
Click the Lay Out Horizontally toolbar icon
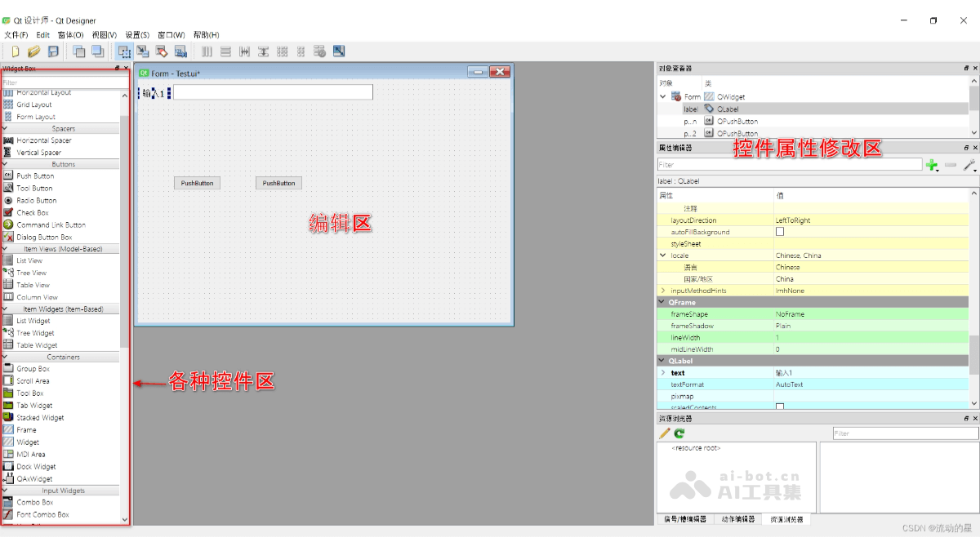[205, 51]
